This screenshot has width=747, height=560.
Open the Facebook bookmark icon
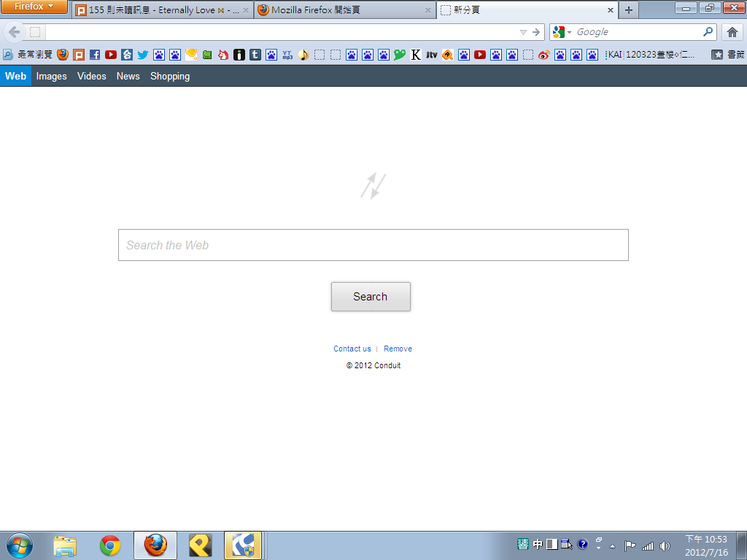(95, 55)
